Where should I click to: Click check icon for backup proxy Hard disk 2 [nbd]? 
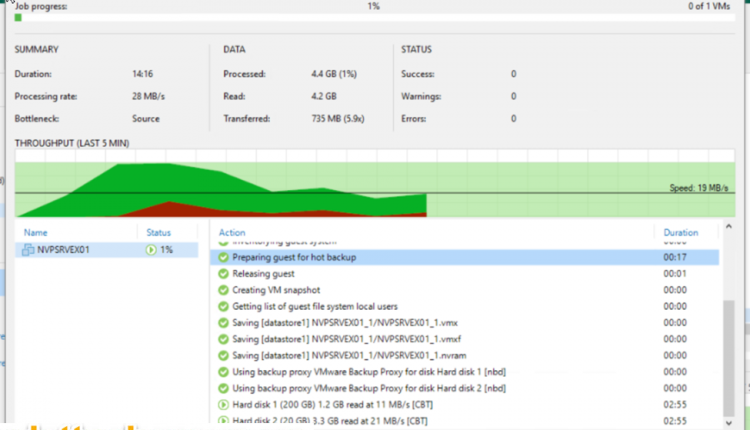[224, 388]
